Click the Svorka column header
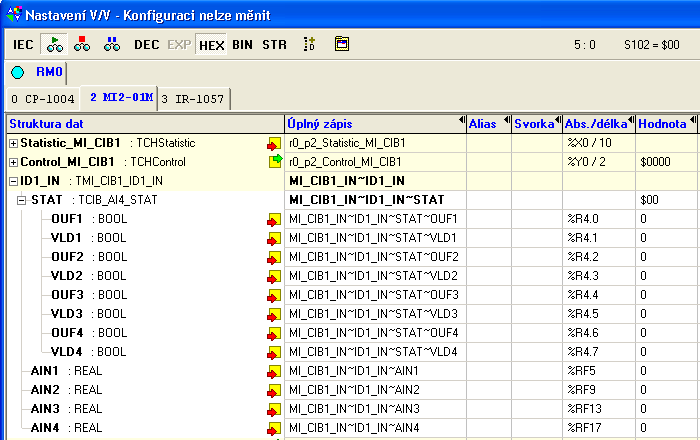This screenshot has height=440, width=700. [537, 124]
